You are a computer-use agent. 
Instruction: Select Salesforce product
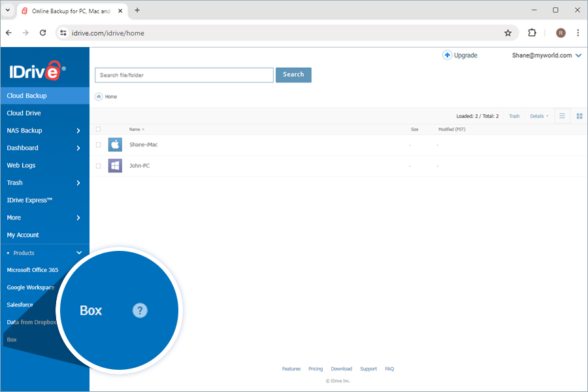click(x=20, y=304)
